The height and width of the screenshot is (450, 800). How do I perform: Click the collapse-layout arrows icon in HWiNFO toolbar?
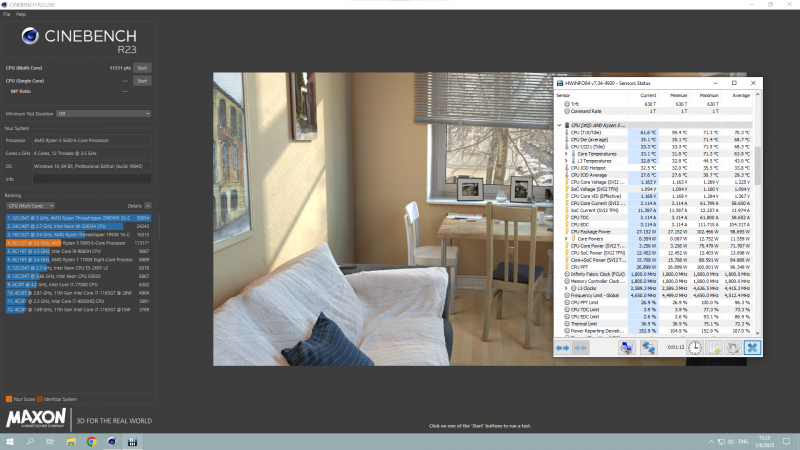tap(580, 348)
